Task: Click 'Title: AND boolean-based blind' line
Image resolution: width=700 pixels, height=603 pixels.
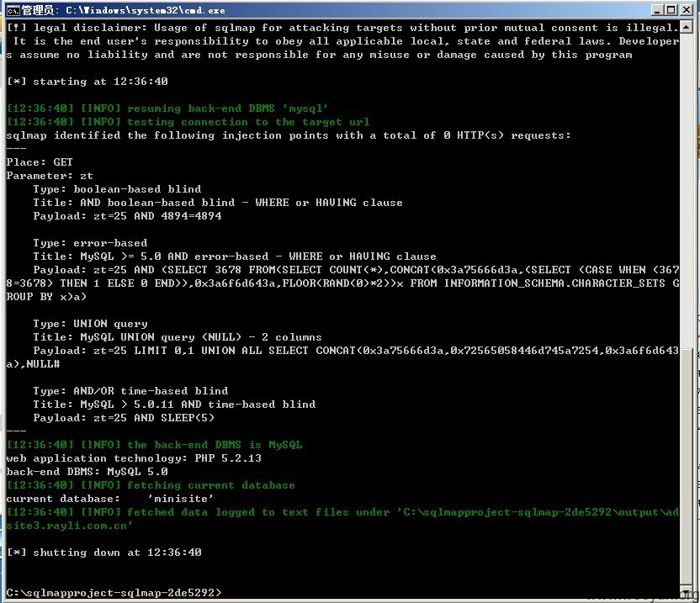Action: [x=218, y=202]
